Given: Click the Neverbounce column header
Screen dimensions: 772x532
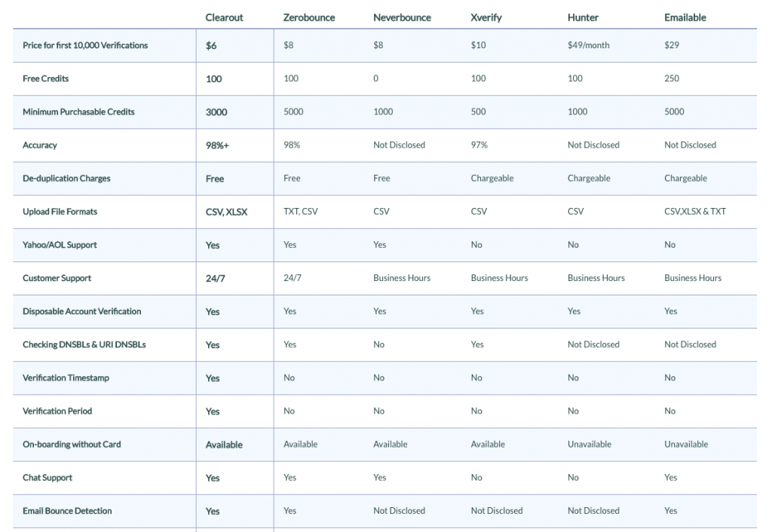Looking at the screenshot, I should (x=402, y=18).
